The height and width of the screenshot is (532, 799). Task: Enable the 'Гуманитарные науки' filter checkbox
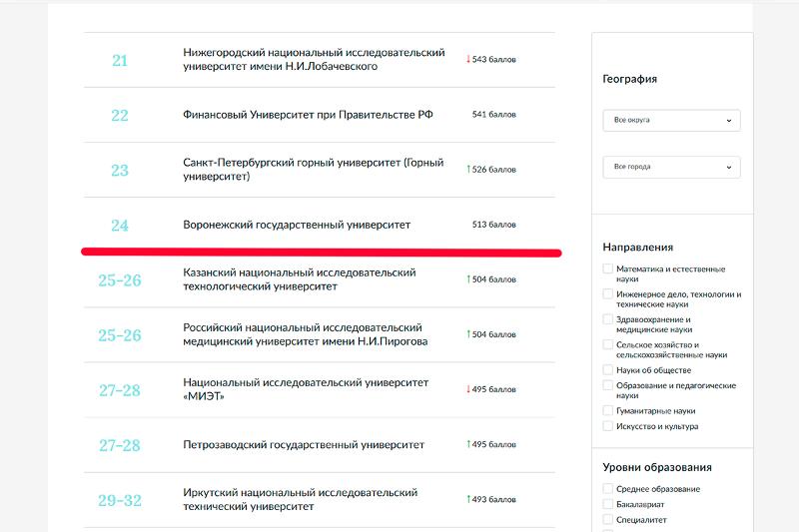click(x=608, y=410)
